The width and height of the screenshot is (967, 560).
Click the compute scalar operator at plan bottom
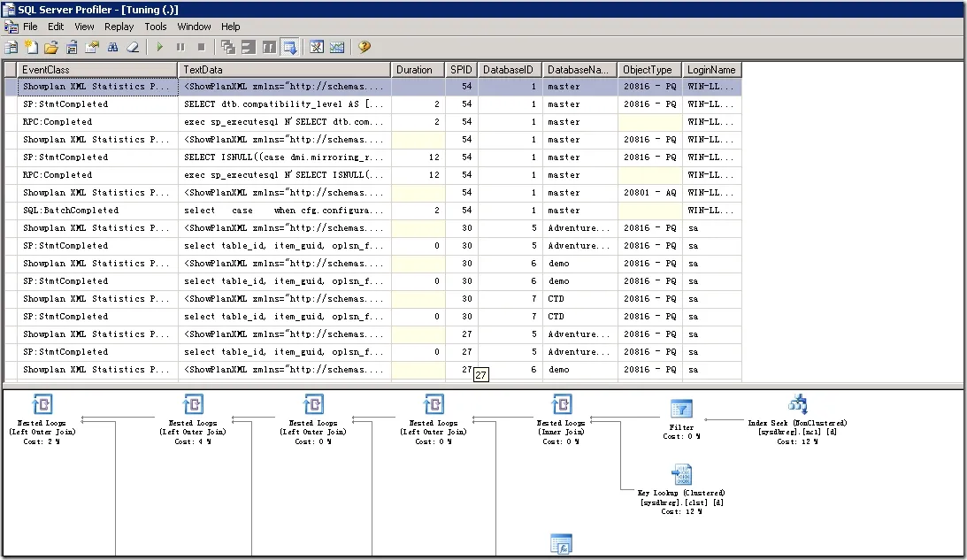[x=561, y=544]
